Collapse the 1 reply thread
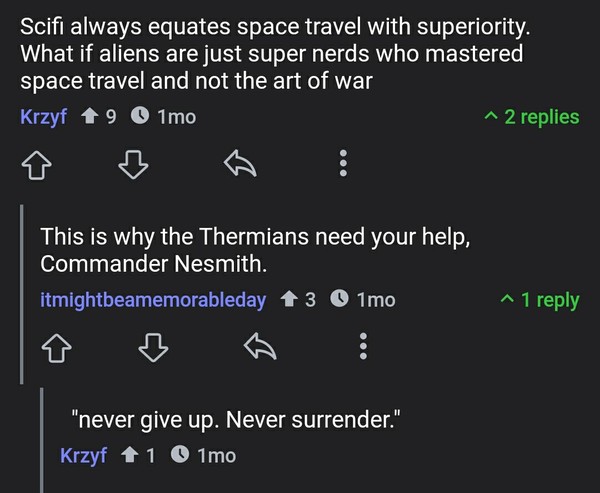The width and height of the screenshot is (600, 493). [x=540, y=300]
